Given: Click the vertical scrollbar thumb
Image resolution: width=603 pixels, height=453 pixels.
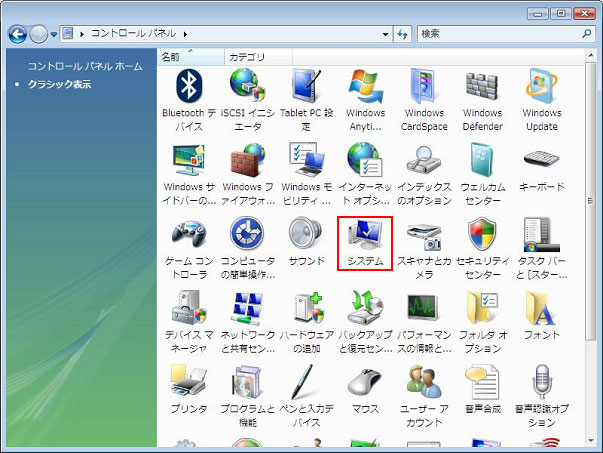Looking at the screenshot, I should tap(591, 201).
